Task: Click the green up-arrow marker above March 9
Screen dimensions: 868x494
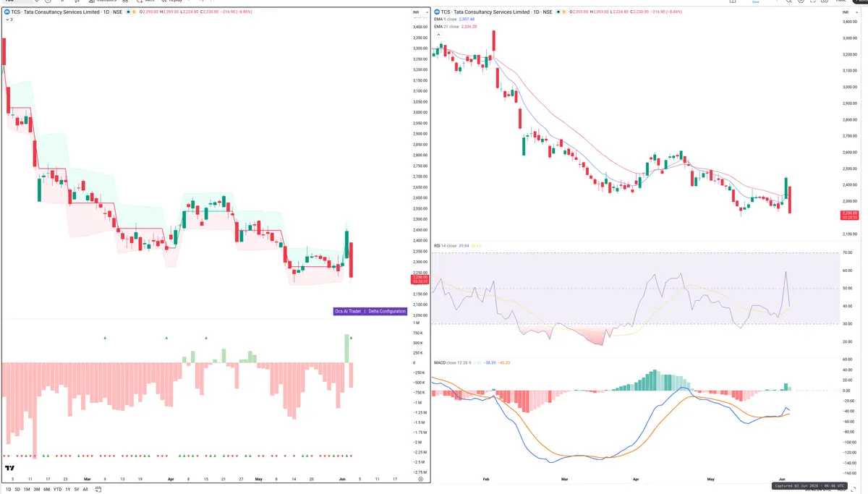Action: pos(105,338)
